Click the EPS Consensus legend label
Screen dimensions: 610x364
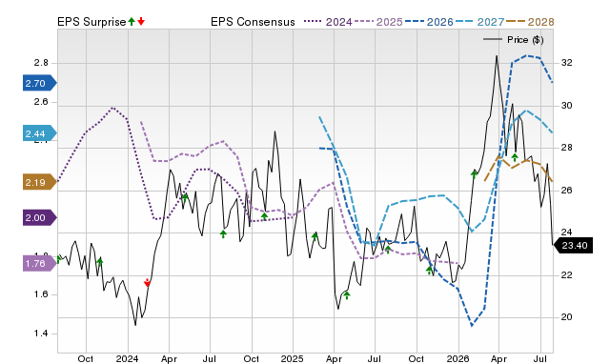point(253,22)
